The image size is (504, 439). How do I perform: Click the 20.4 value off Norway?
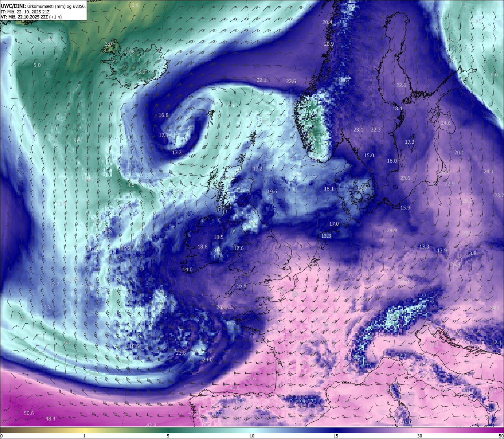pyautogui.click(x=327, y=22)
